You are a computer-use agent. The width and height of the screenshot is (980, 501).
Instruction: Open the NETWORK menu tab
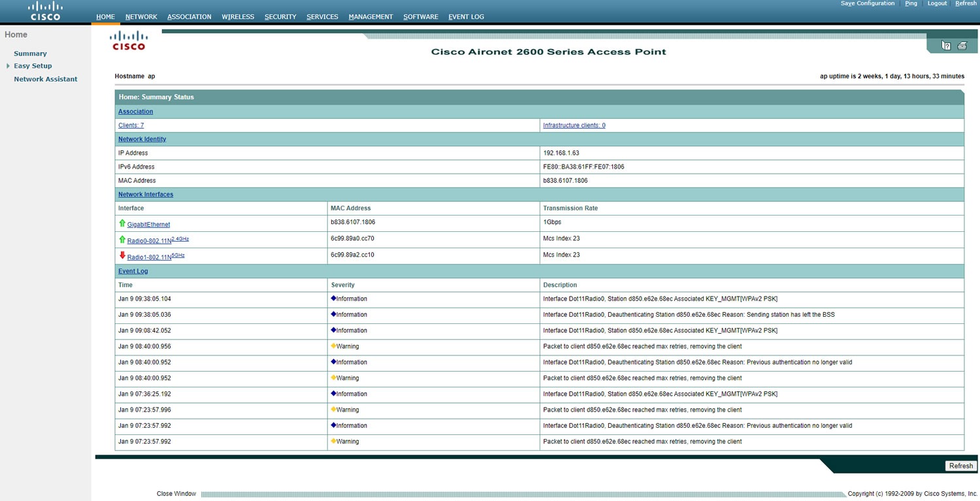tap(141, 17)
